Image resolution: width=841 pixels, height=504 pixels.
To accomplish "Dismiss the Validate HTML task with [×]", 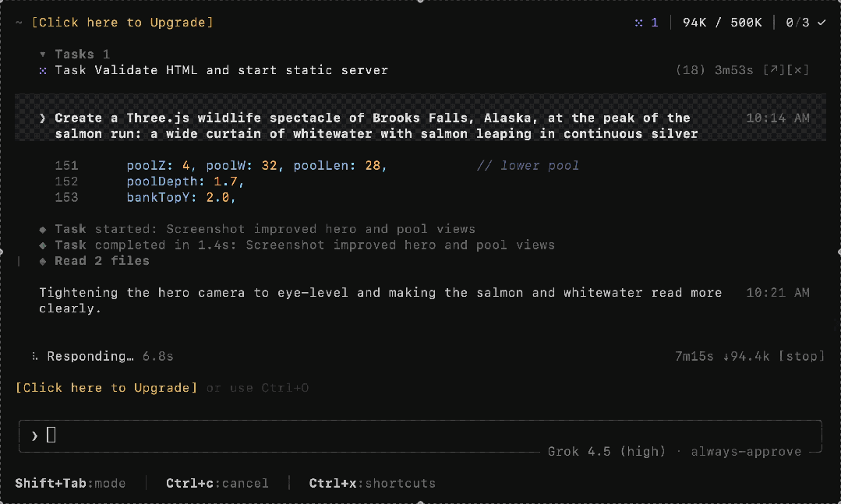I will click(x=798, y=70).
